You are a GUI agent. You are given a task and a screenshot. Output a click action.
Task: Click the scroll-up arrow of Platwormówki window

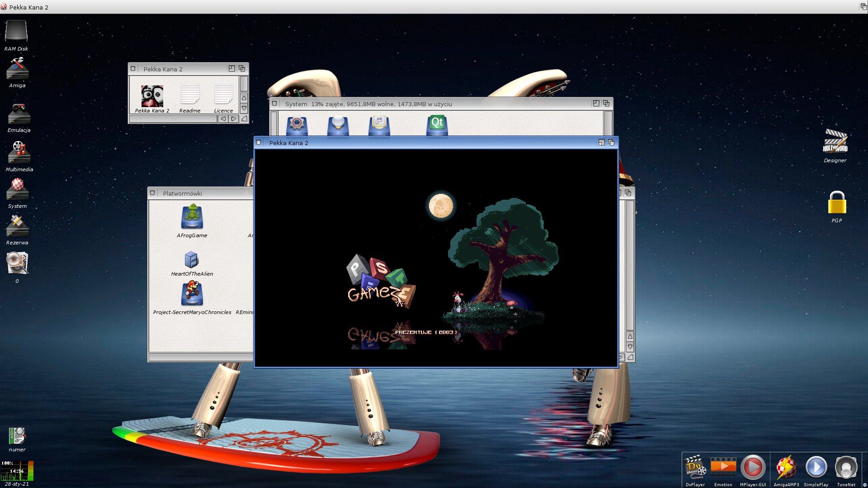point(630,337)
